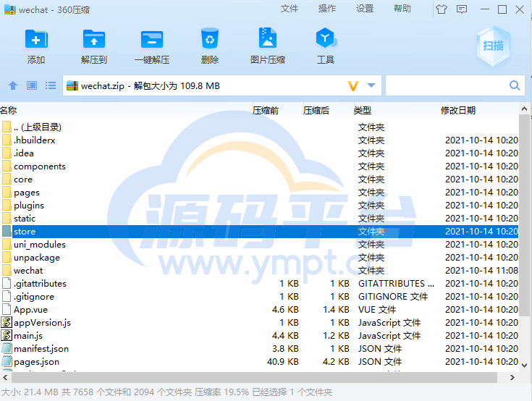Click the main.js script icon
The image size is (532, 401).
coord(7,336)
